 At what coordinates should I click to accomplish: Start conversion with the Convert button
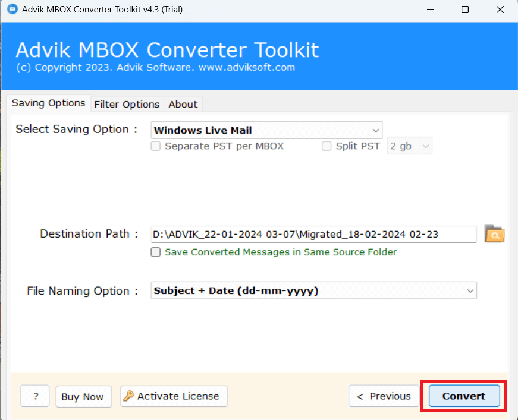tap(464, 396)
